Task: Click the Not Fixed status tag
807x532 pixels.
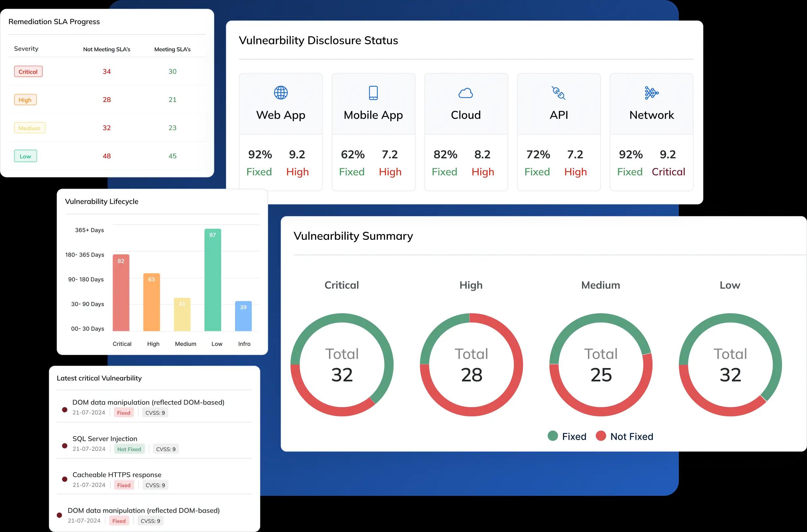Action: coord(129,449)
